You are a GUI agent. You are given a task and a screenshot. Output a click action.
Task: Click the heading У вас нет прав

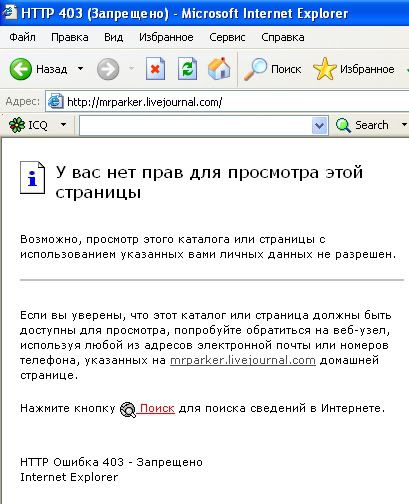tap(209, 182)
